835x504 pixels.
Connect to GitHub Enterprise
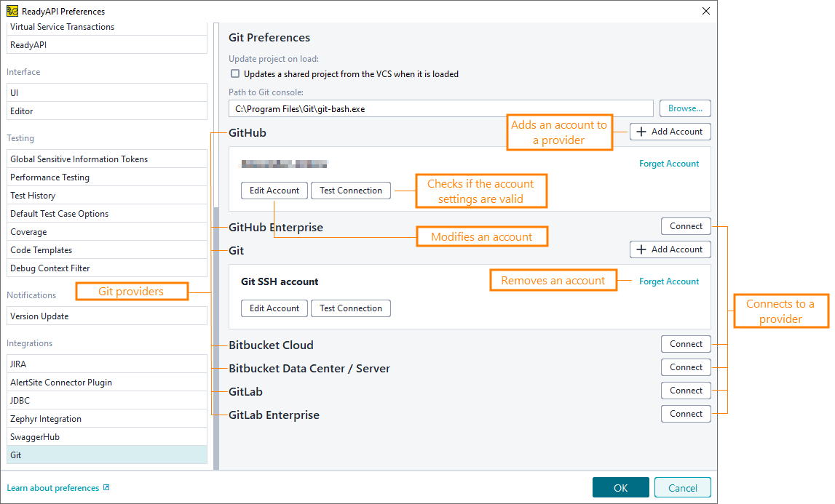click(685, 225)
